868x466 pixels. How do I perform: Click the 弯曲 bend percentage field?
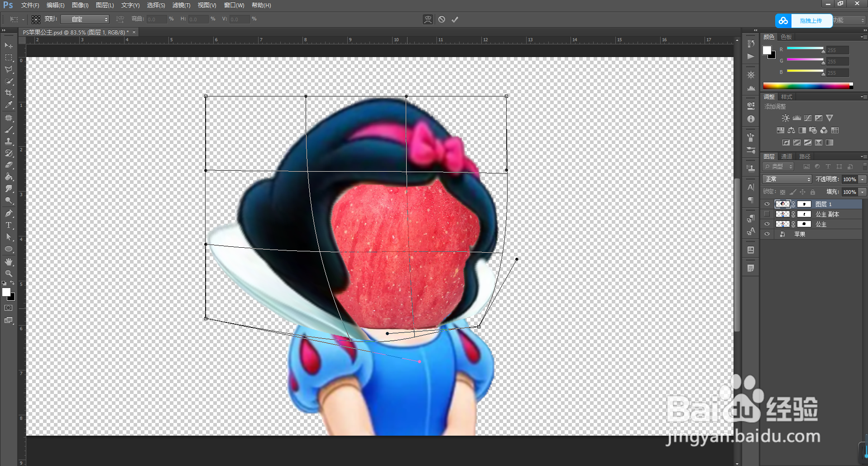click(156, 19)
